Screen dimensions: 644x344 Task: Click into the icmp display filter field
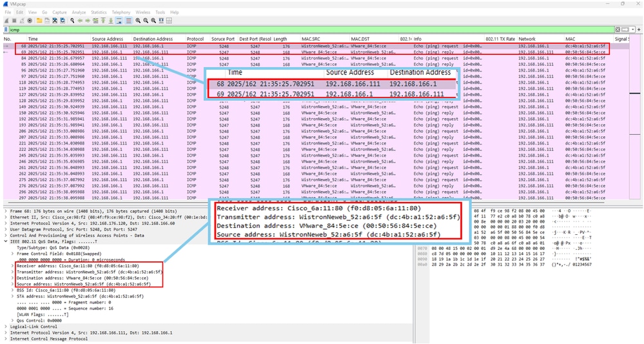311,30
